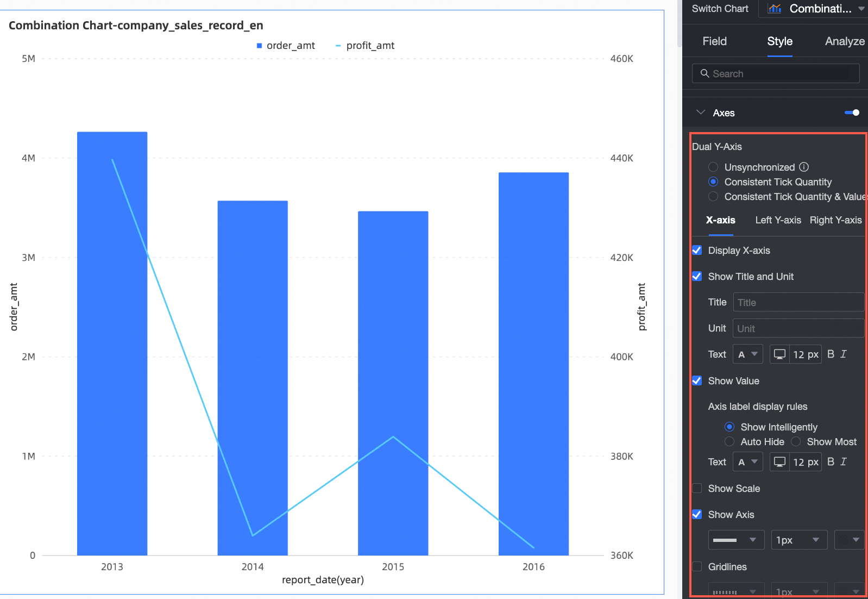Viewport: 868px width, 599px height.
Task: Toggle bold for title text
Action: (x=831, y=354)
